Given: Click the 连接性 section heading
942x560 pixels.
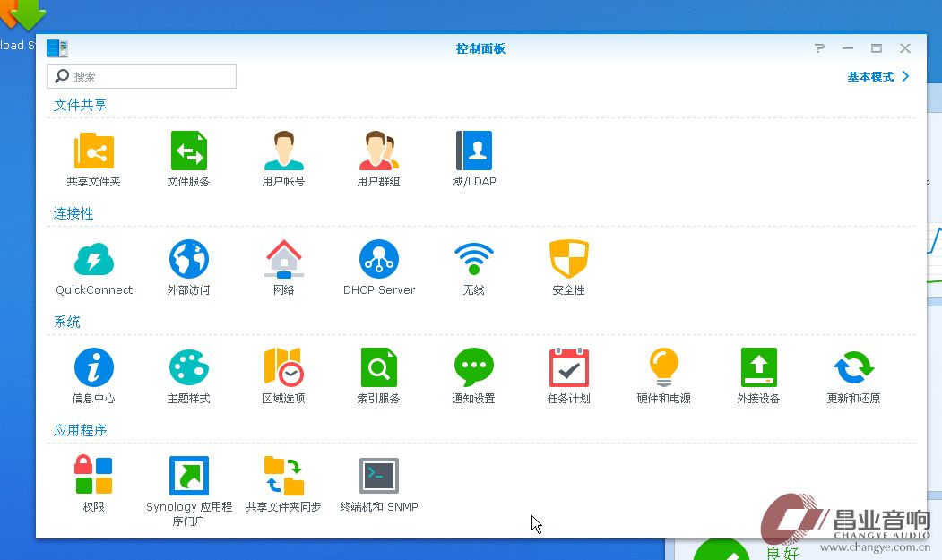Looking at the screenshot, I should [73, 213].
